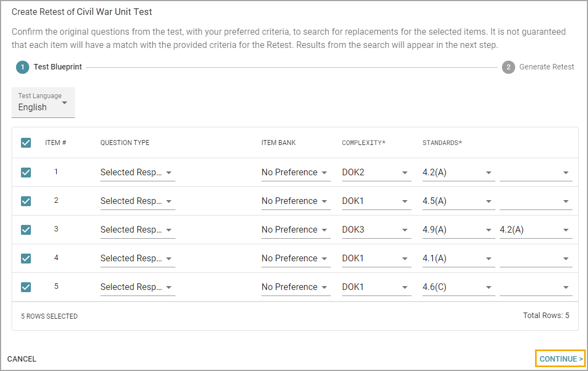
Task: Open the 4.9(A) standards dropdown for item 3
Action: point(458,230)
